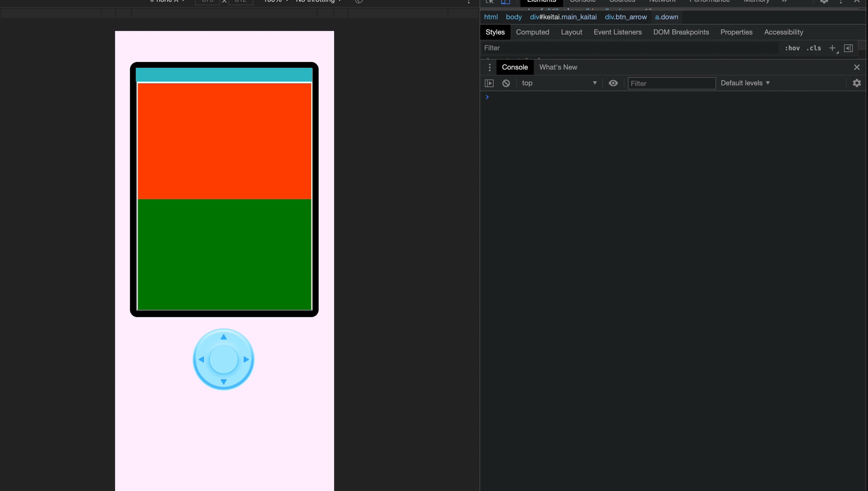Clear the console with the ban icon
868x491 pixels.
click(x=506, y=83)
